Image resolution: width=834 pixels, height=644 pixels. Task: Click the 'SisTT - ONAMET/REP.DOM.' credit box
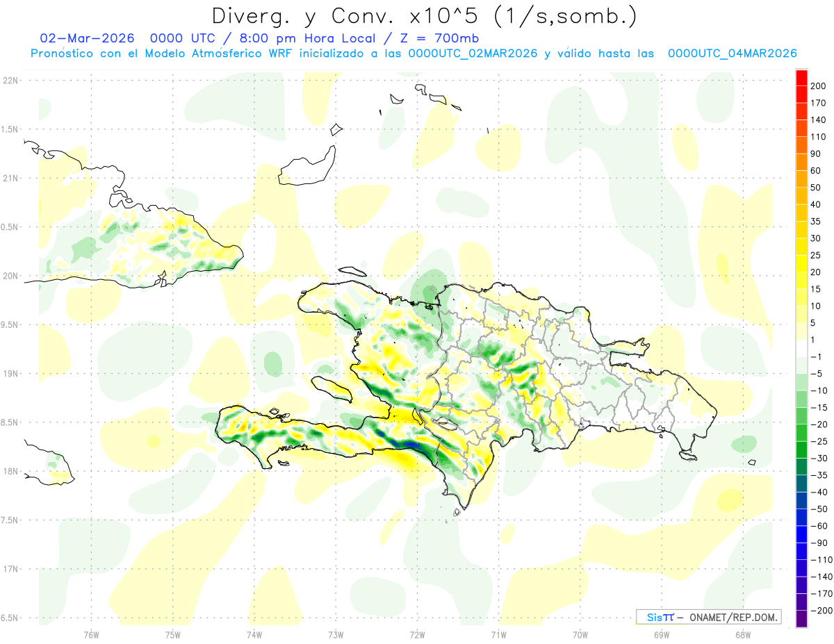click(x=708, y=617)
